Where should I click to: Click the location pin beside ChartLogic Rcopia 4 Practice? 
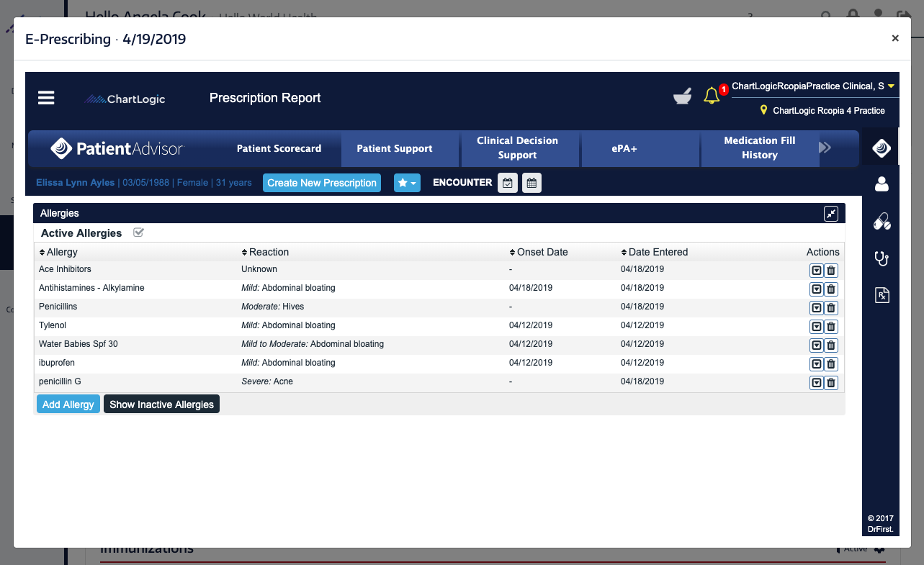(x=764, y=111)
